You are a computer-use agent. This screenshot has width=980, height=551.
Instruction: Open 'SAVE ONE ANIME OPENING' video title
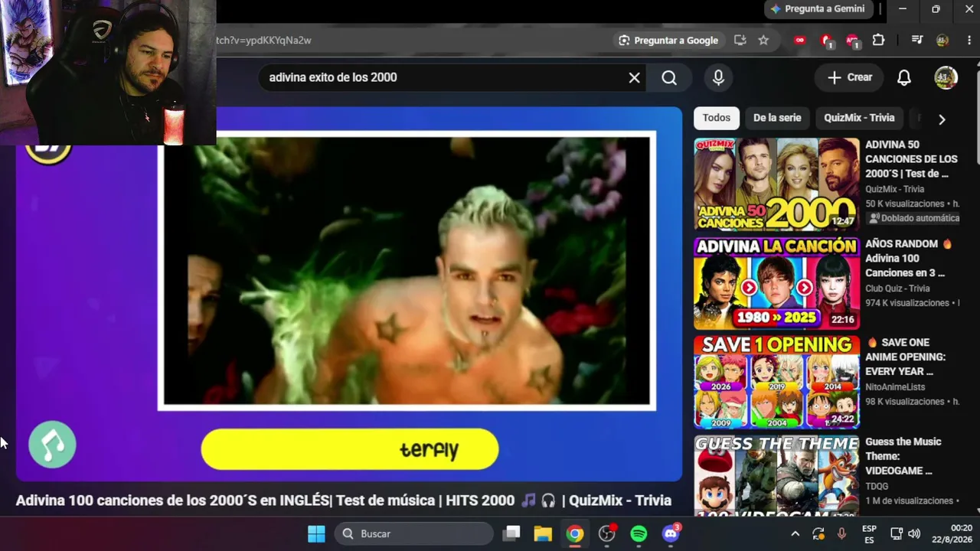tap(905, 357)
